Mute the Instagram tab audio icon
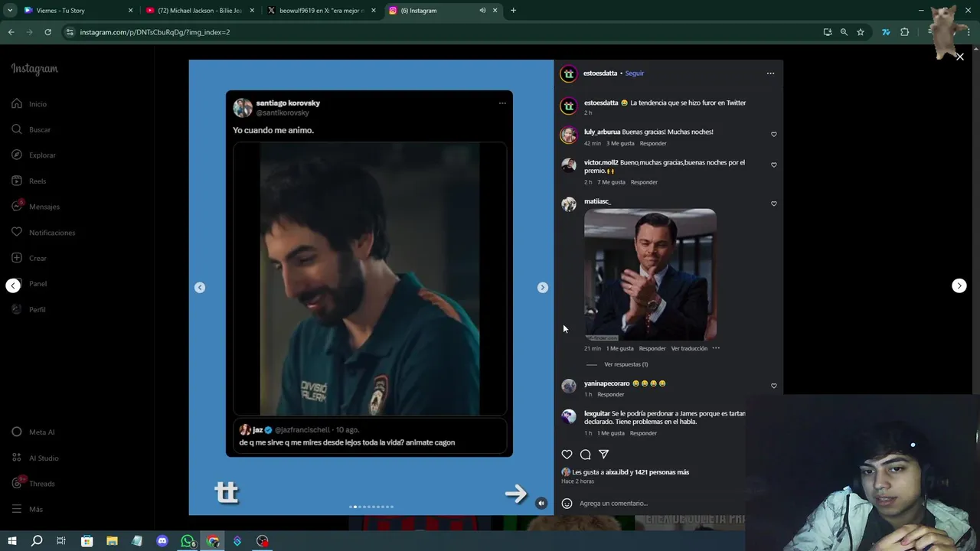This screenshot has width=980, height=551. click(482, 11)
